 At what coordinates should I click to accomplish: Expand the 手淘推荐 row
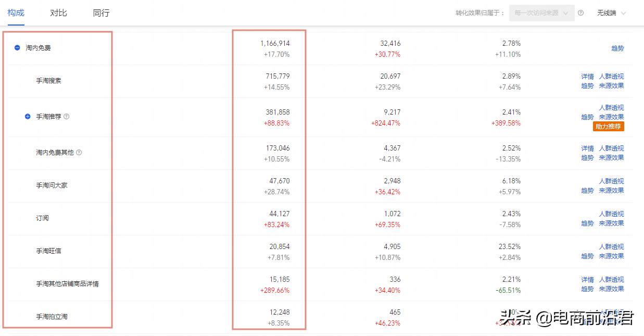pos(28,117)
